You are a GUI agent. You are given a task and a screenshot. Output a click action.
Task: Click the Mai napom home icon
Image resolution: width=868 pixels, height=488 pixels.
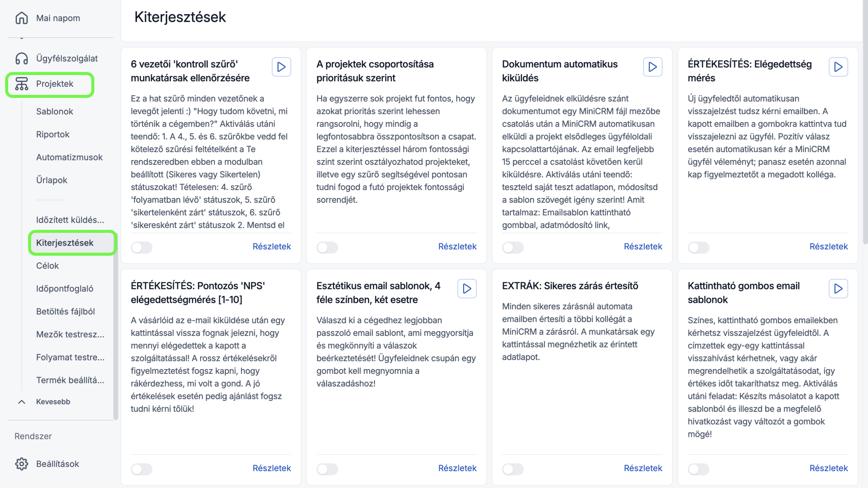(x=22, y=18)
